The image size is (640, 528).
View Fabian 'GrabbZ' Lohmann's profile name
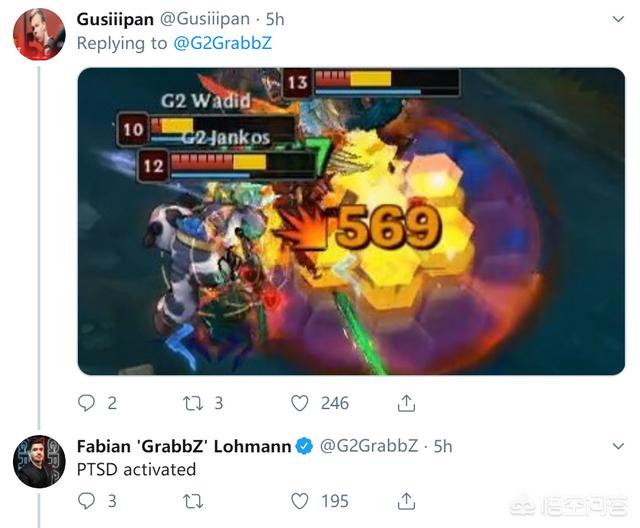click(x=184, y=446)
